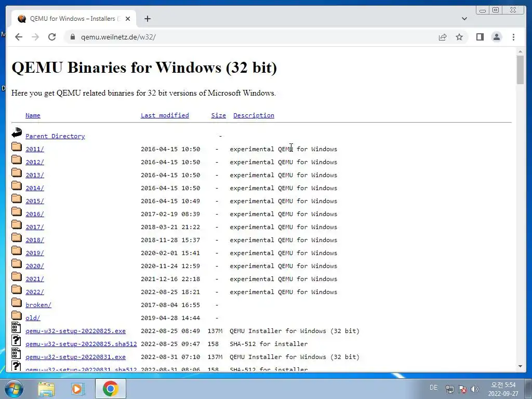The width and height of the screenshot is (532, 399).
Task: Click folder icon beside old/
Action: 17,315
